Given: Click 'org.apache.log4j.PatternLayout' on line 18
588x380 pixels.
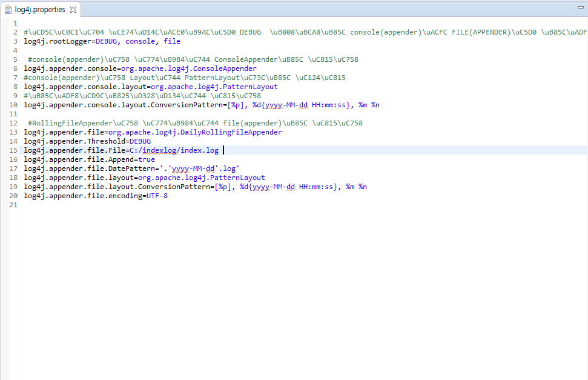Looking at the screenshot, I should (x=202, y=178).
